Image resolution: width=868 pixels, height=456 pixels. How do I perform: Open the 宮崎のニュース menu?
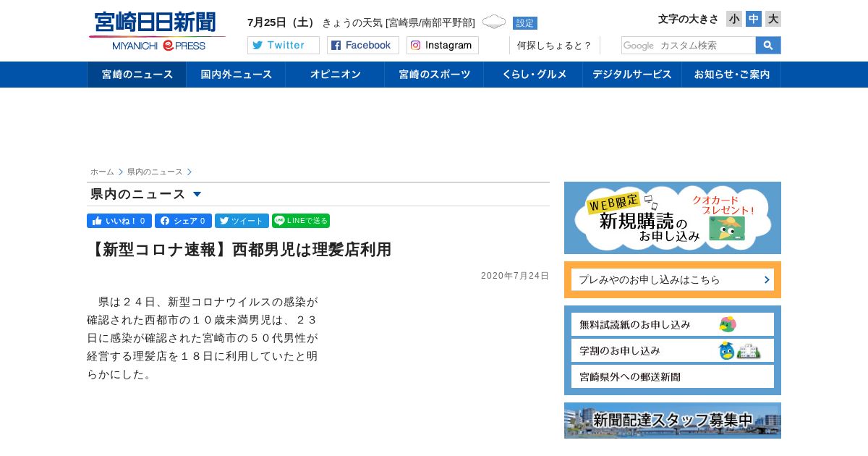coord(137,75)
